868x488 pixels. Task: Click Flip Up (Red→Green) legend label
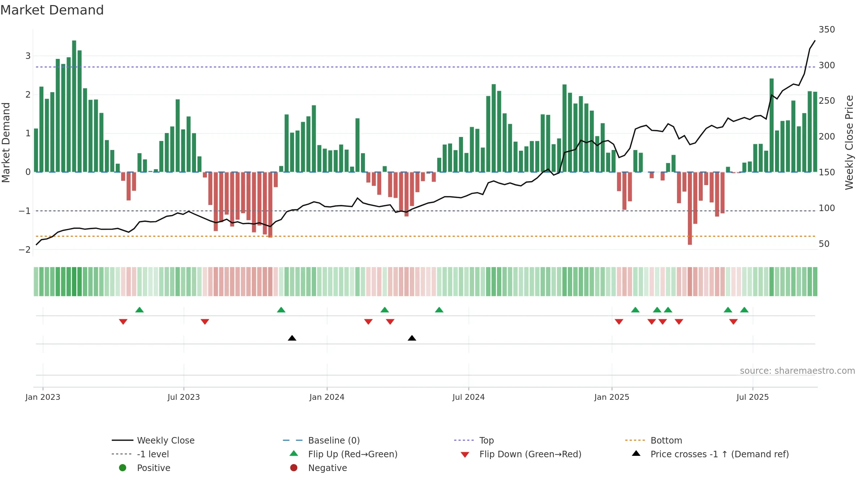[353, 454]
